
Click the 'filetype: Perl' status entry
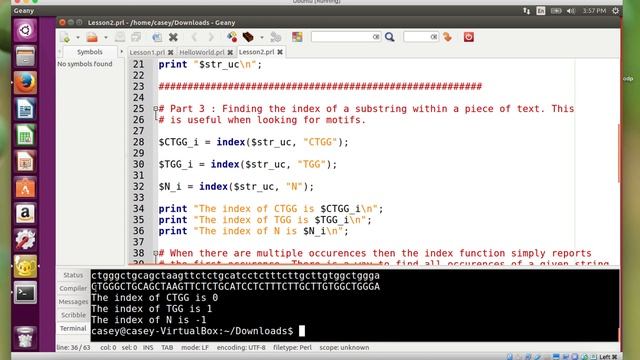tap(292, 347)
